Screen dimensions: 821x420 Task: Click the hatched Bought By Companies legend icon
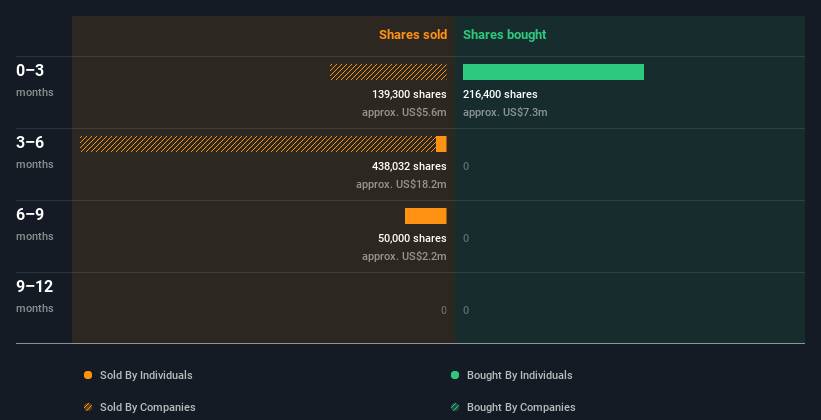coord(455,407)
